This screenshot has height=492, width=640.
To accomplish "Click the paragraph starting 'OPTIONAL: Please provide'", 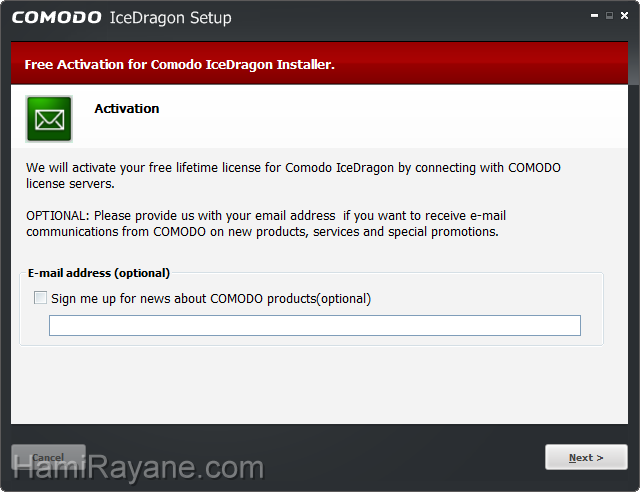I will pyautogui.click(x=266, y=223).
